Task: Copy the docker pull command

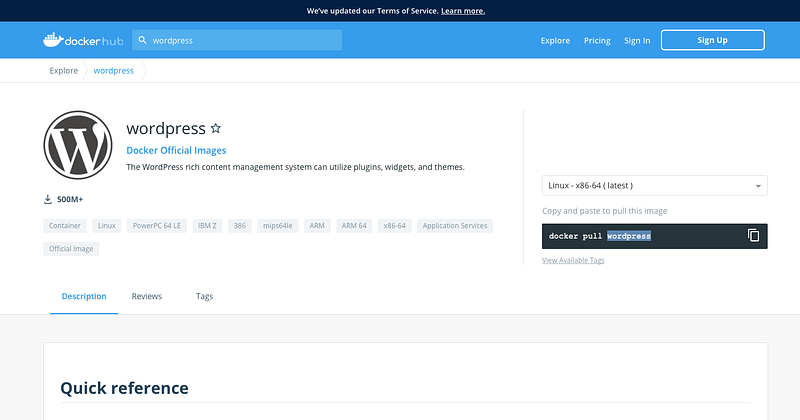Action: (x=754, y=235)
